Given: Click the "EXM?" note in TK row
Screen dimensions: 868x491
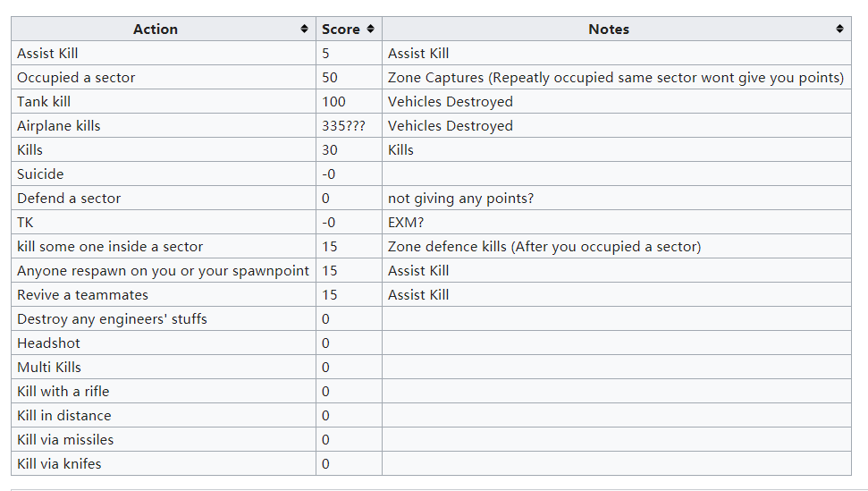Looking at the screenshot, I should coord(406,223).
